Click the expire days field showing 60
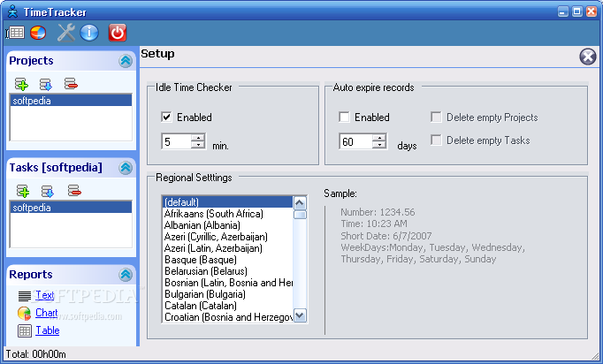This screenshot has height=364, width=603. (356, 141)
